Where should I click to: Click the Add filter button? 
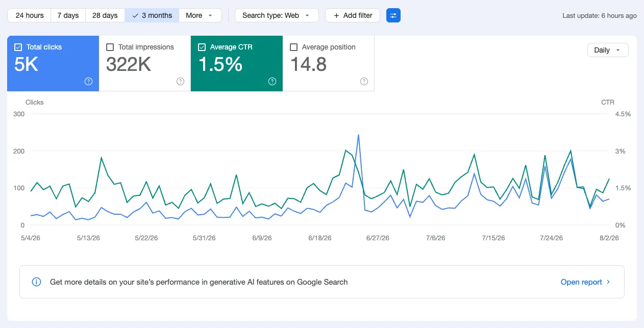coord(353,15)
